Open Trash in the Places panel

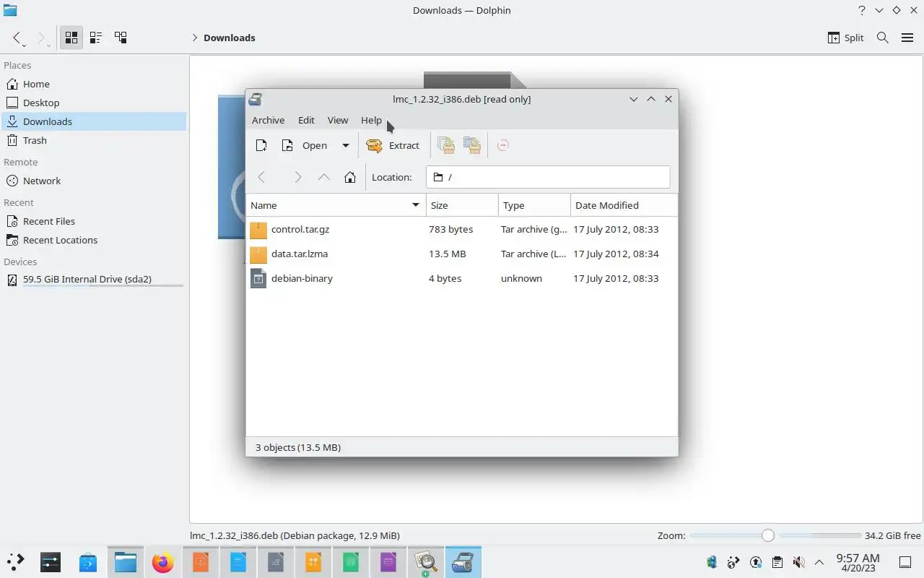[x=94, y=140]
